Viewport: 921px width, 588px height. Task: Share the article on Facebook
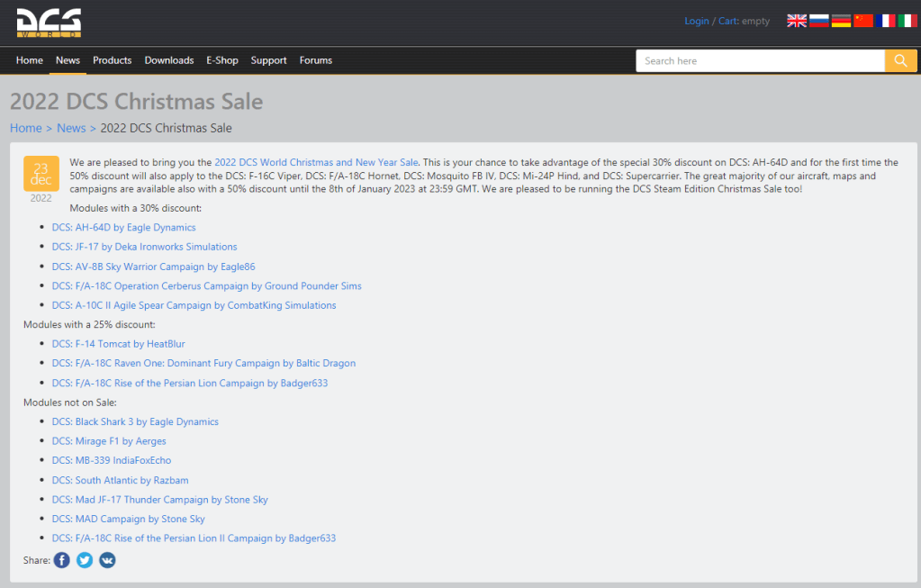(x=61, y=560)
